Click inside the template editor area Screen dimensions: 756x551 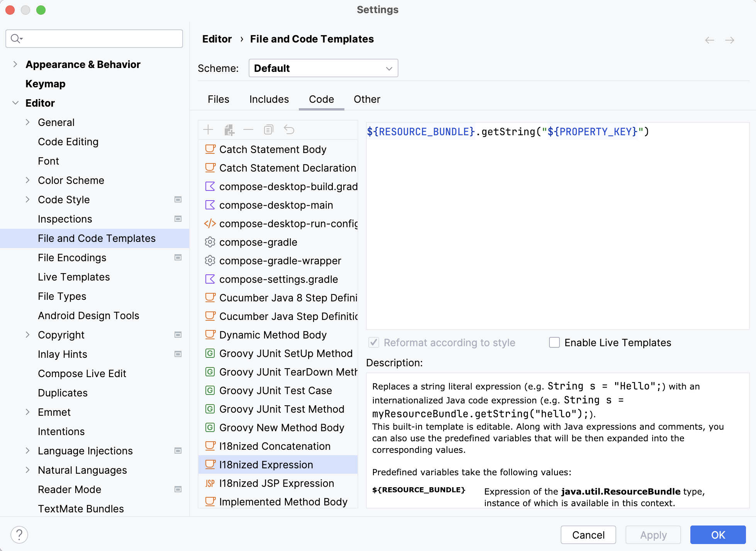[x=556, y=224]
